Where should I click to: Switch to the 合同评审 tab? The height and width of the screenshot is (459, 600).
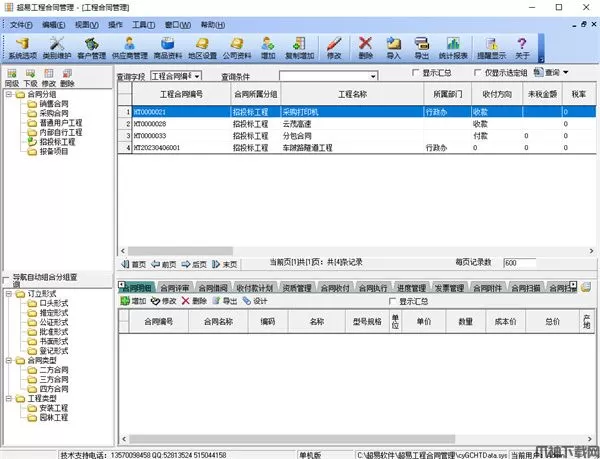(x=175, y=288)
